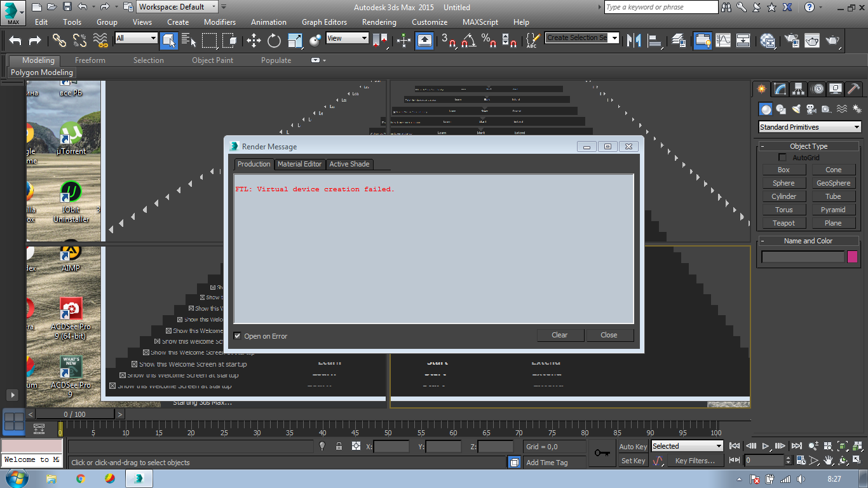Viewport: 868px width, 488px height.
Task: Switch to the Material Editor tab
Action: point(300,164)
